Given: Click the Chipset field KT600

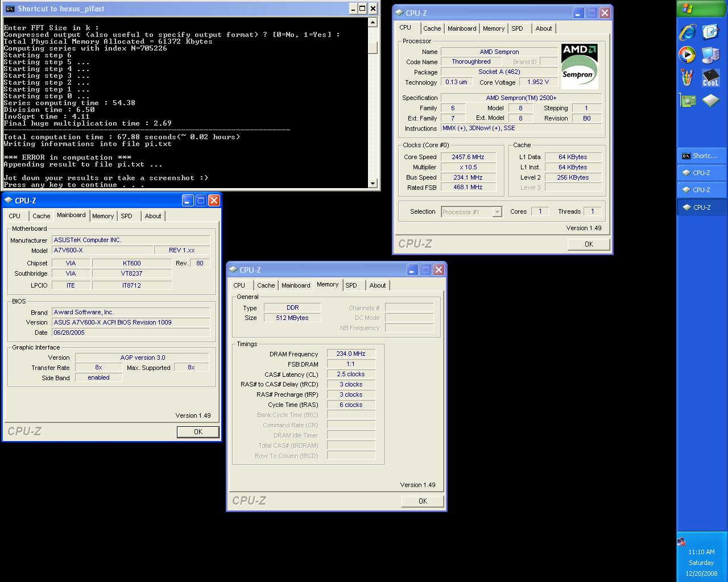Looking at the screenshot, I should pos(132,263).
